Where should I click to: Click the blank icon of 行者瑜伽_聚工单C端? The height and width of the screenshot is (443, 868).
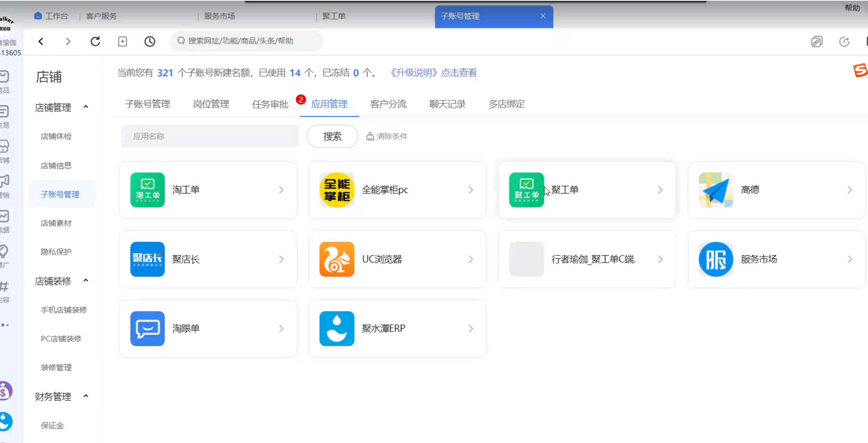526,259
